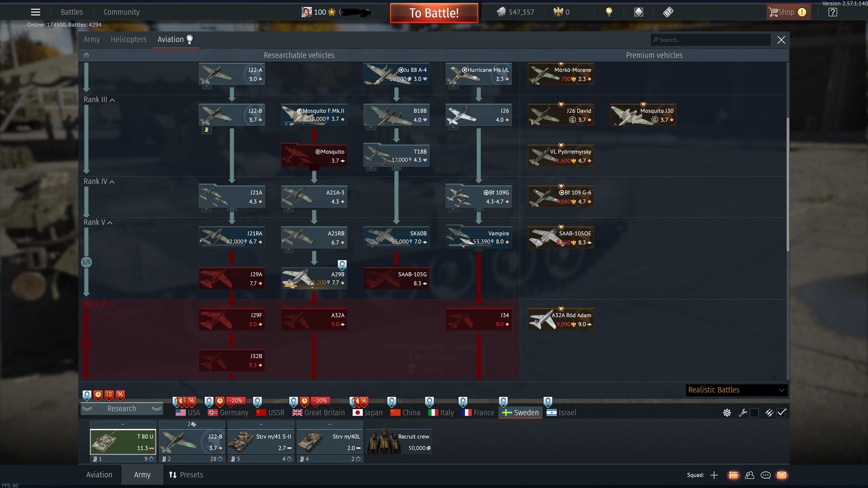868x488 pixels.
Task: Open the Realistic Battles mode dropdown
Action: click(737, 390)
